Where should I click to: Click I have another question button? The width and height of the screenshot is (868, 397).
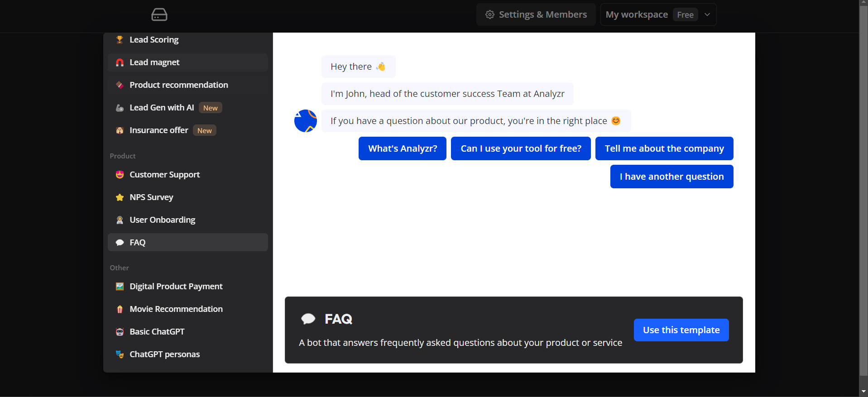tap(672, 177)
